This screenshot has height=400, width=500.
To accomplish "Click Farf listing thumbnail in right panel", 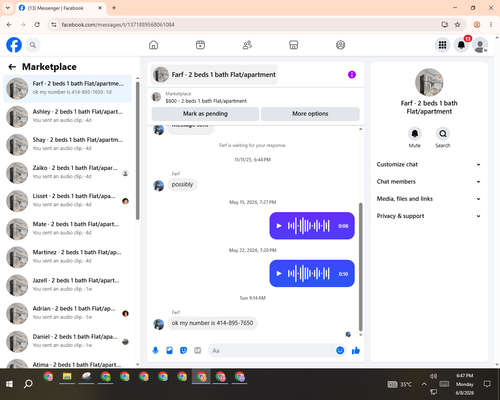I will pyautogui.click(x=429, y=83).
